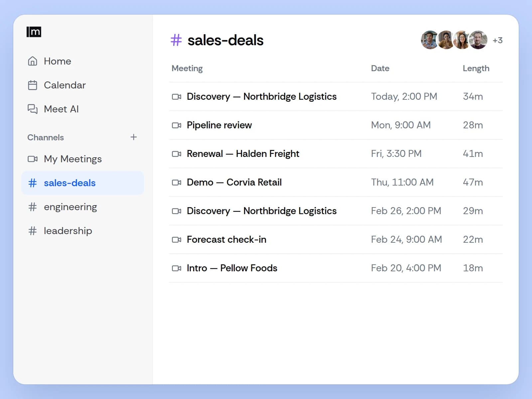Click the Channels section label
The image size is (532, 399).
pos(46,137)
